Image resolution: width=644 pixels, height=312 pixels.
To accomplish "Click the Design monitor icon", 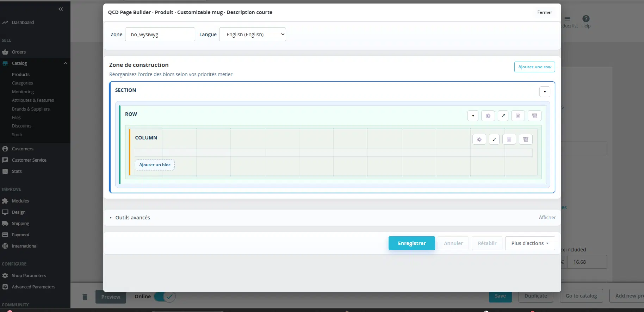I will pos(5,212).
